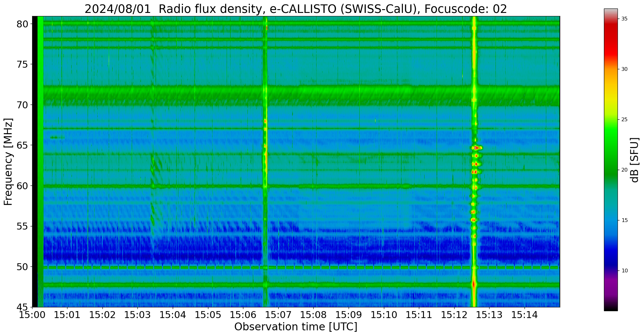Click the 15:11 time tick label
The image size is (644, 336).
tap(419, 315)
